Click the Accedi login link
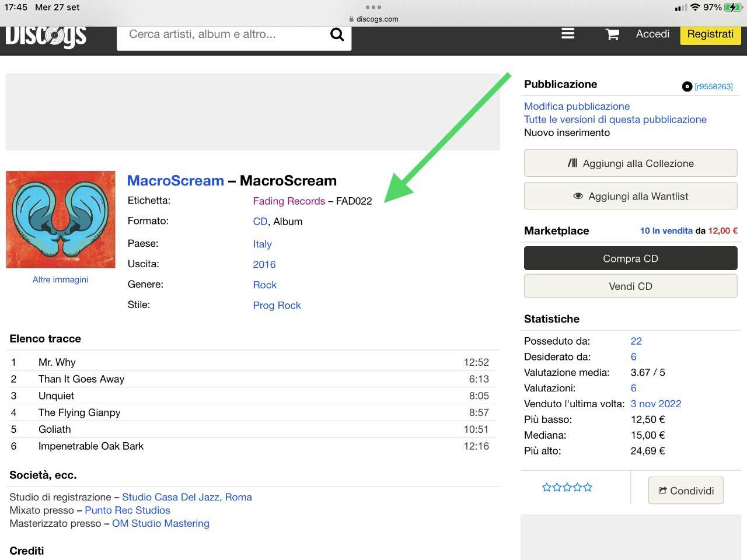Image resolution: width=747 pixels, height=560 pixels. [652, 34]
